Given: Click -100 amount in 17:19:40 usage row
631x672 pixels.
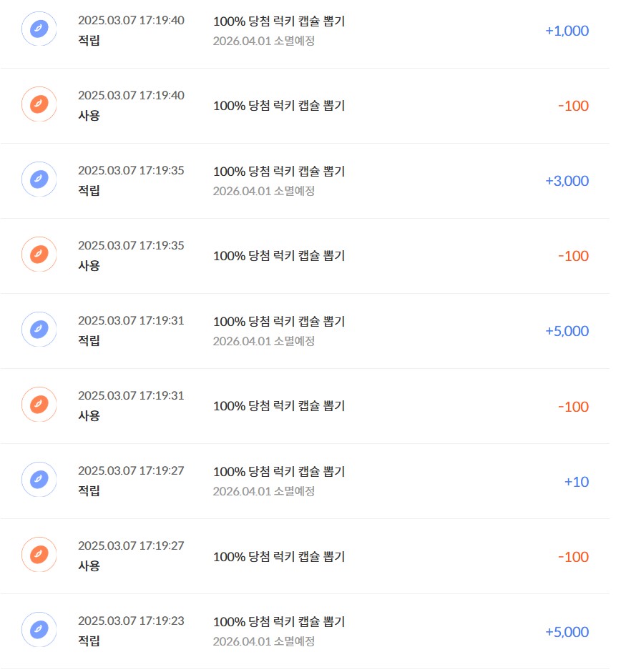Looking at the screenshot, I should tap(573, 106).
